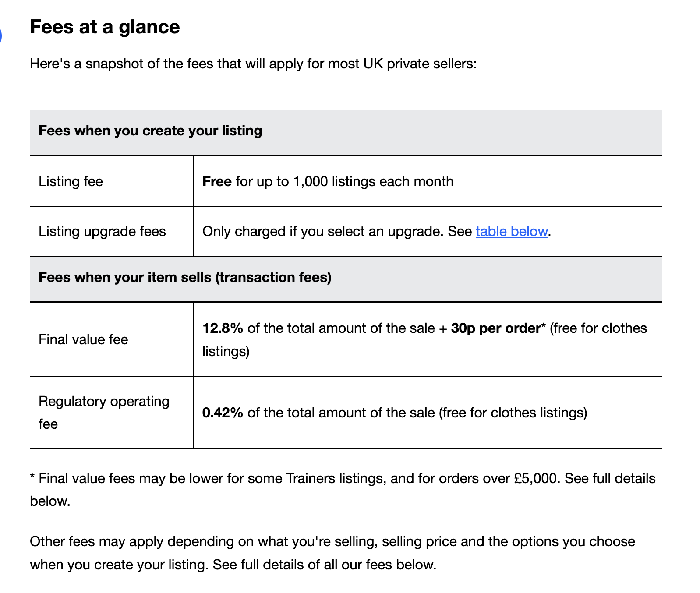Click the "£5,000" amount in the footnote
The height and width of the screenshot is (593, 700).
(x=537, y=478)
